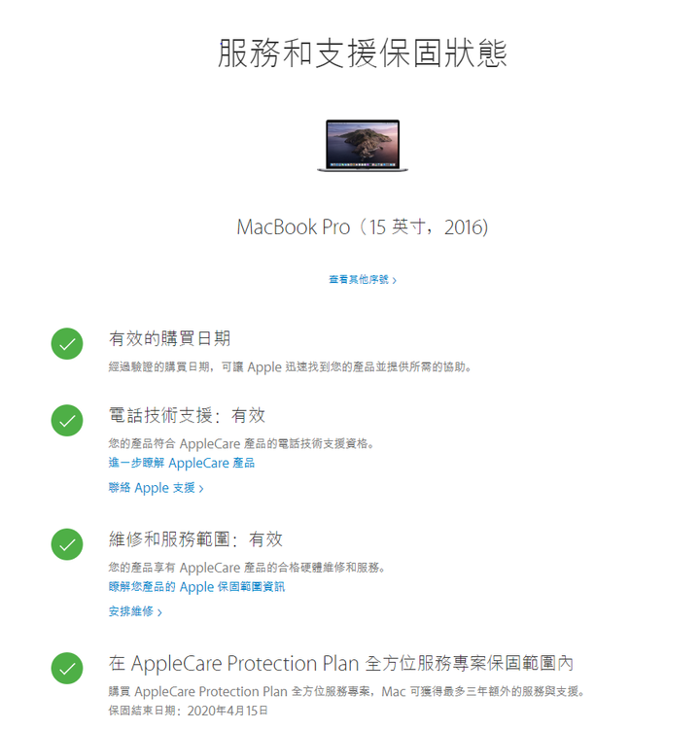
Task: Click the 電話技術支援：有效 heading
Action: 187,415
